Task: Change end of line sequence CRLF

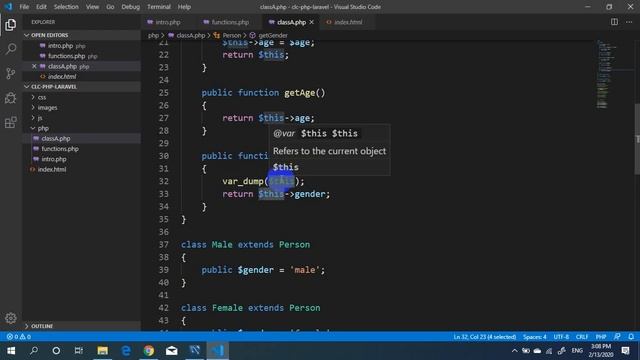Action: 582,337
